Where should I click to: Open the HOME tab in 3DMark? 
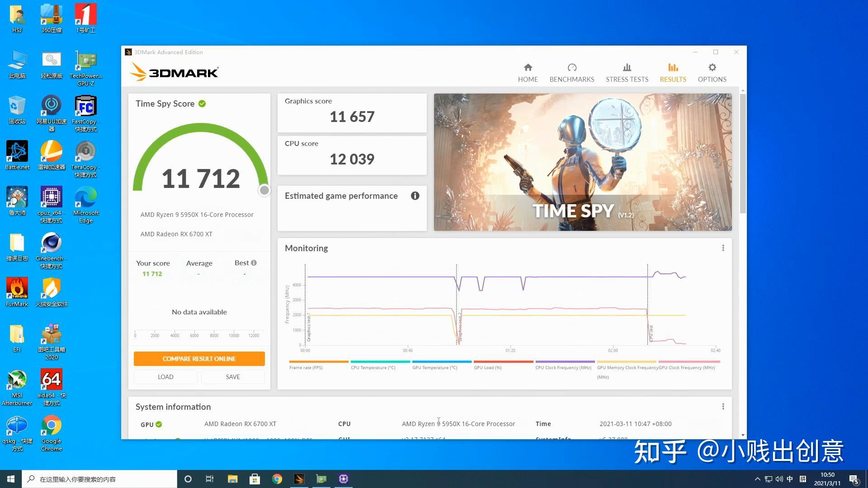tap(528, 73)
